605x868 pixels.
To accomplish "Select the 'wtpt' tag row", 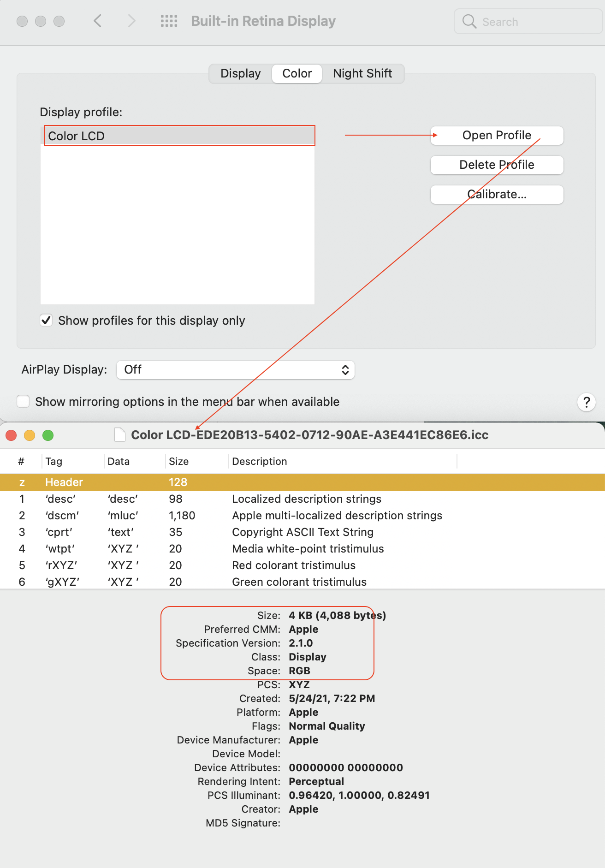I will point(302,549).
